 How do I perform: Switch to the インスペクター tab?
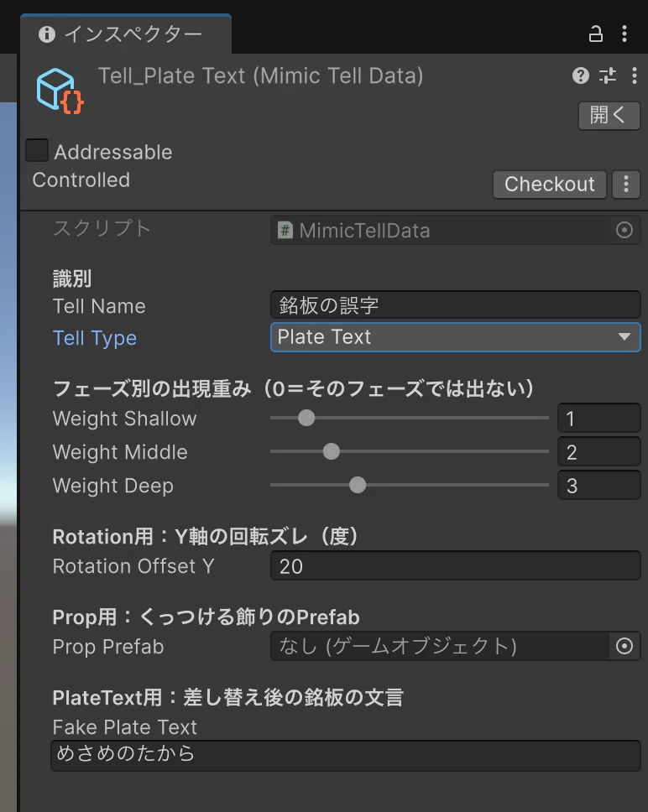point(125,34)
